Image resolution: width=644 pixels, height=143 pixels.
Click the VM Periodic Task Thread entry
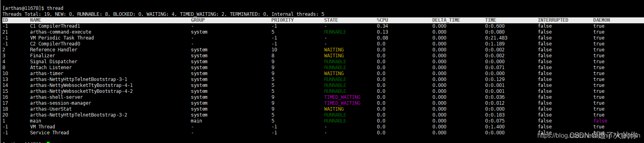[x=62, y=38]
